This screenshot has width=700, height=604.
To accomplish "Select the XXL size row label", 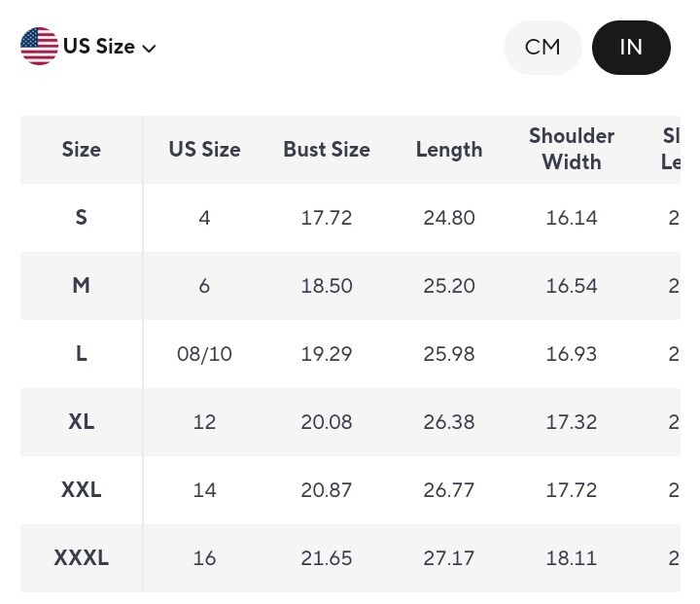I will coord(81,490).
